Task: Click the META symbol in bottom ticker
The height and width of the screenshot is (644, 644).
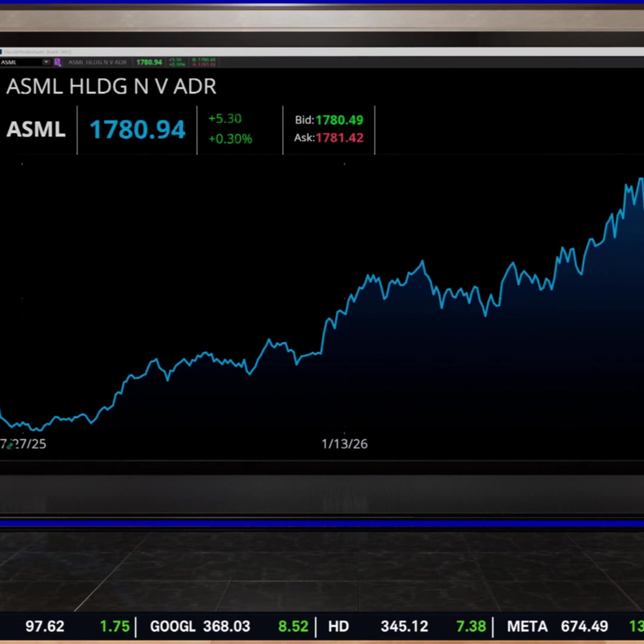Action: [527, 626]
